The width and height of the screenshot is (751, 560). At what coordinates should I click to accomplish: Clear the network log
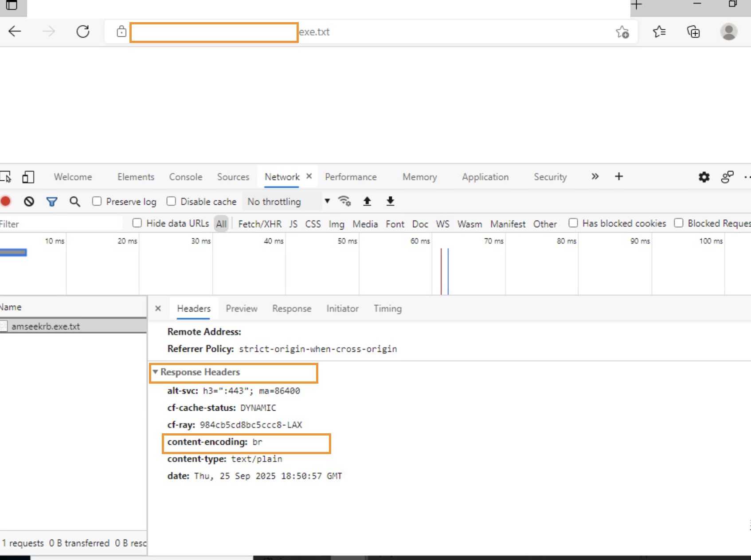click(x=29, y=201)
